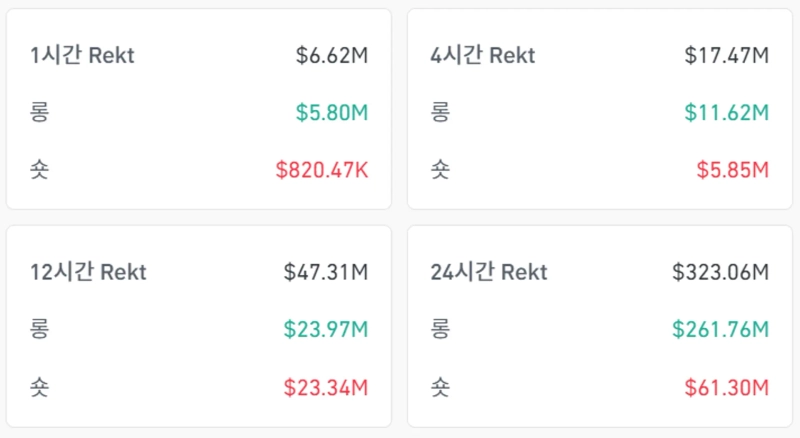Click the $5.80M long value
The height and width of the screenshot is (438, 800).
(332, 113)
